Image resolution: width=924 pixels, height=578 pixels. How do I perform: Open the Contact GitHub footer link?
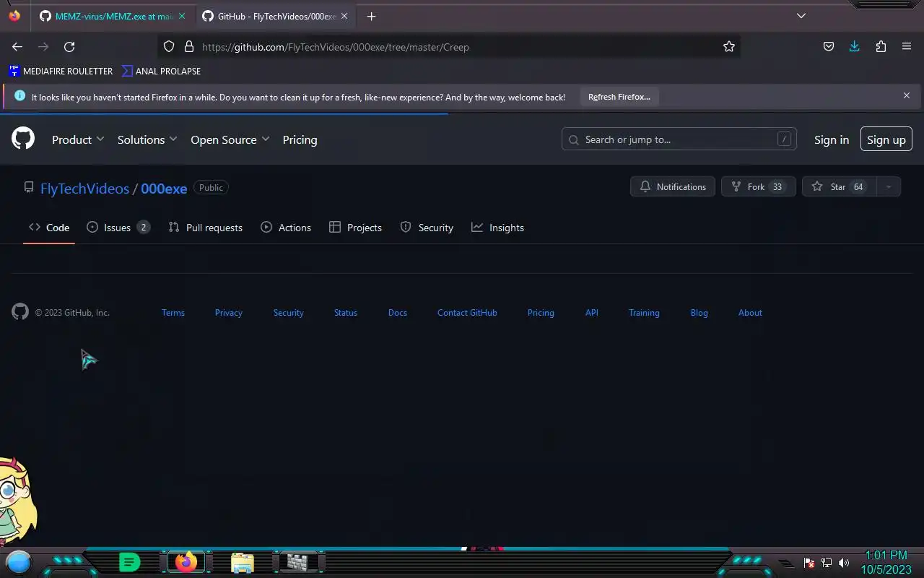pyautogui.click(x=467, y=313)
